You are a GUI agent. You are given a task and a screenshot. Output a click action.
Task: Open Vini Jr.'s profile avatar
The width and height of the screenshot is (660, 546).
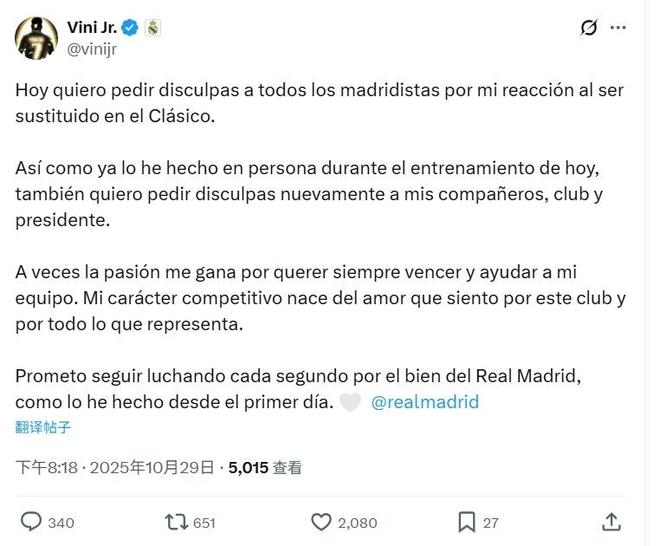coord(36,37)
